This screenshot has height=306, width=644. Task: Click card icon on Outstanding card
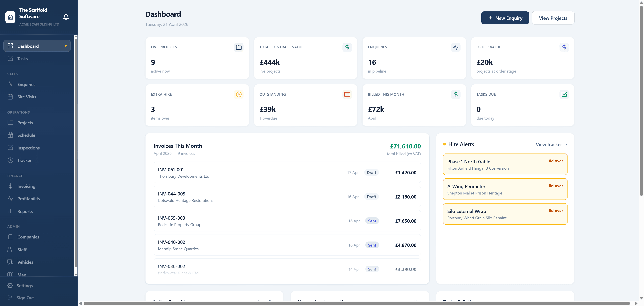pyautogui.click(x=347, y=94)
